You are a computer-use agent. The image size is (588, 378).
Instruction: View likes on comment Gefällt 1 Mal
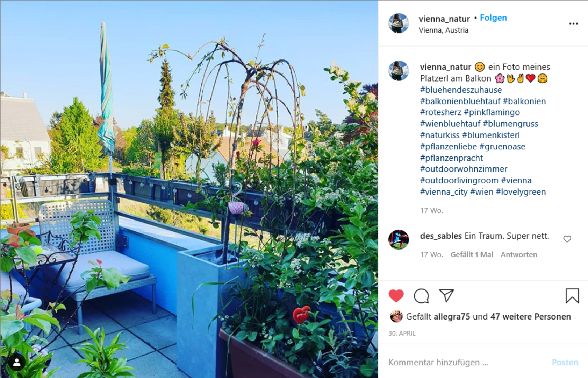pyautogui.click(x=472, y=254)
